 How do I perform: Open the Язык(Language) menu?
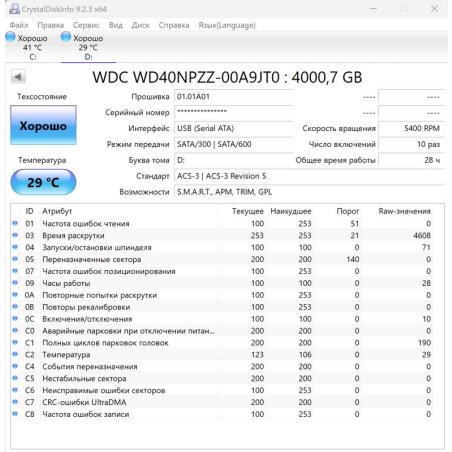(x=227, y=25)
